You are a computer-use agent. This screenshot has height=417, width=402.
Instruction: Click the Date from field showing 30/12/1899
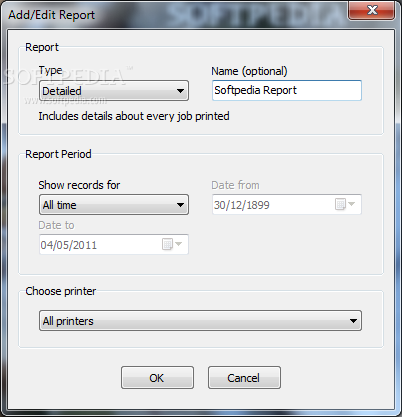pyautogui.click(x=287, y=205)
